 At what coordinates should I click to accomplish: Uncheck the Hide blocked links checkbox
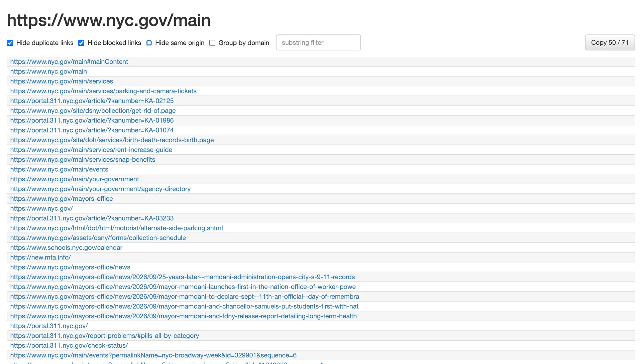[81, 43]
